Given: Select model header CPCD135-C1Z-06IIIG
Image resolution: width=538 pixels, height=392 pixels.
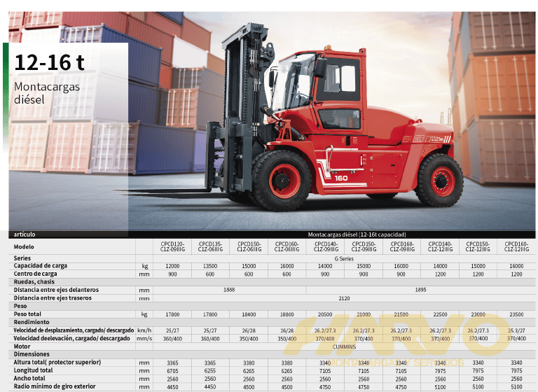Looking at the screenshot, I should [x=210, y=247].
